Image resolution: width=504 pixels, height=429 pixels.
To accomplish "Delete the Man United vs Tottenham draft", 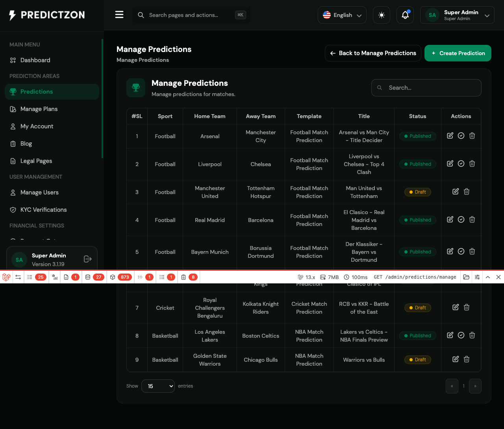I will [x=467, y=192].
